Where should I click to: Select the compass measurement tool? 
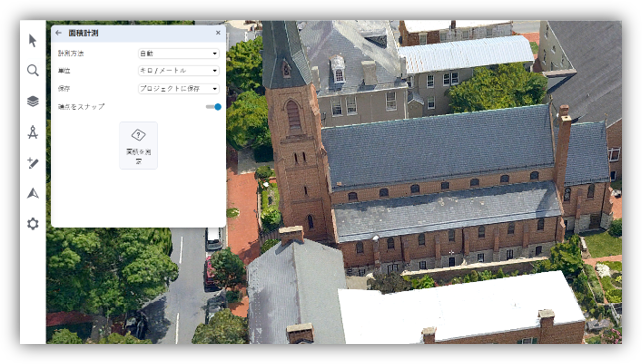[x=33, y=132]
